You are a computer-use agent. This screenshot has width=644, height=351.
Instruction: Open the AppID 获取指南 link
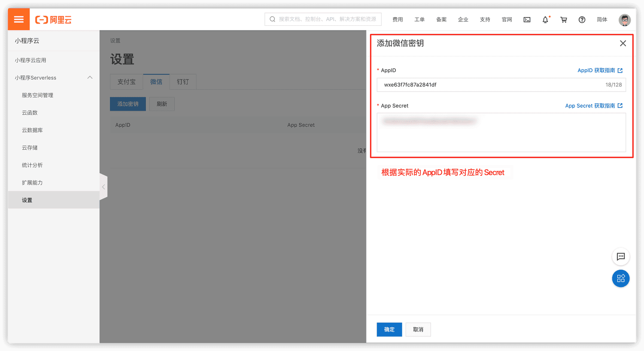coord(596,70)
